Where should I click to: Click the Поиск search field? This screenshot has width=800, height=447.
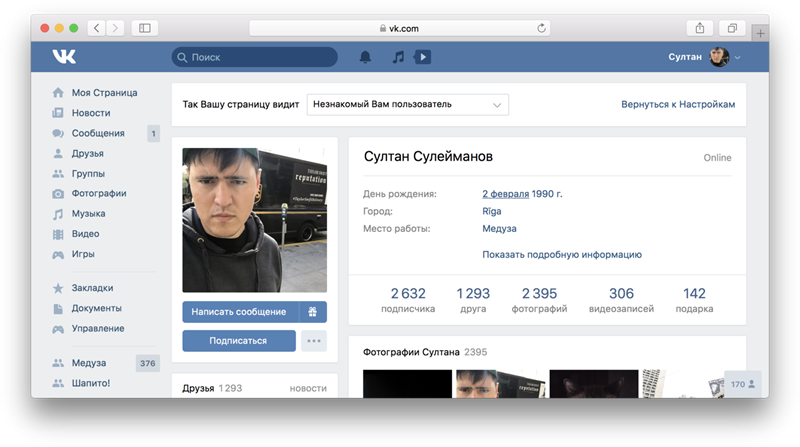(x=255, y=58)
